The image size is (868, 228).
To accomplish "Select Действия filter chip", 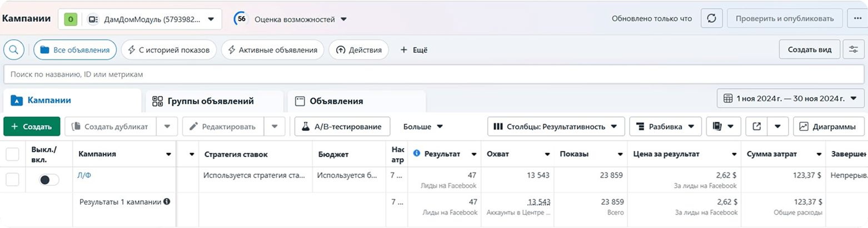I will [358, 49].
